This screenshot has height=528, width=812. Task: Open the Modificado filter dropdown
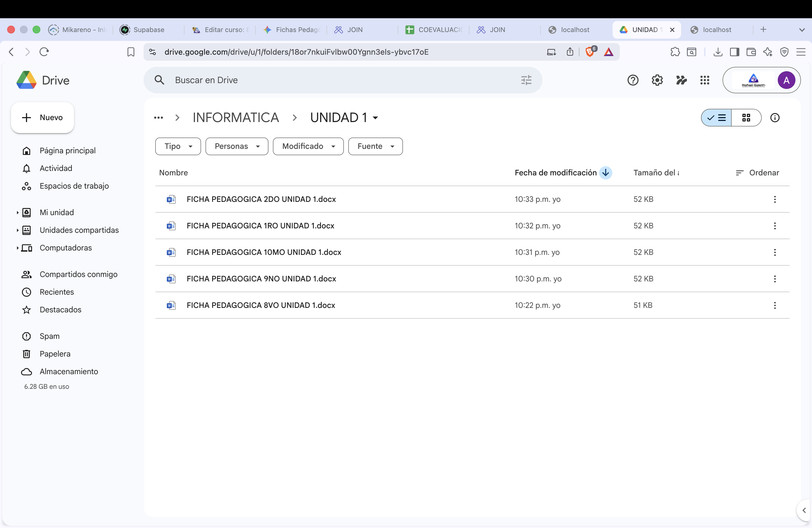(308, 146)
